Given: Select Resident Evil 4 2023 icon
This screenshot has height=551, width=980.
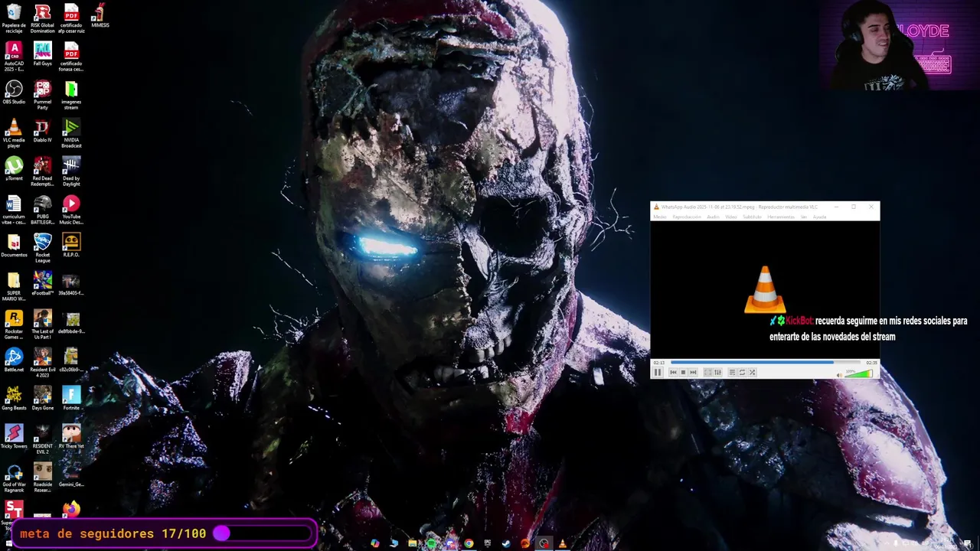Looking at the screenshot, I should [x=43, y=363].
